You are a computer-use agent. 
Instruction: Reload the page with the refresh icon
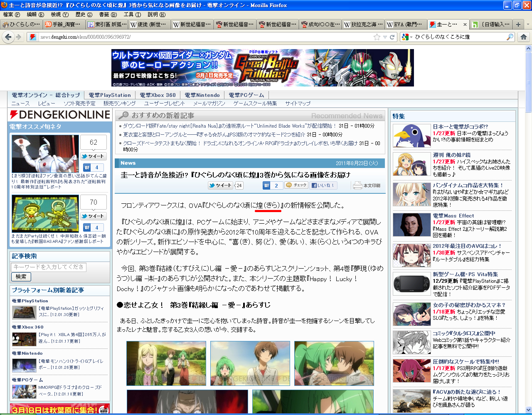(x=392, y=37)
